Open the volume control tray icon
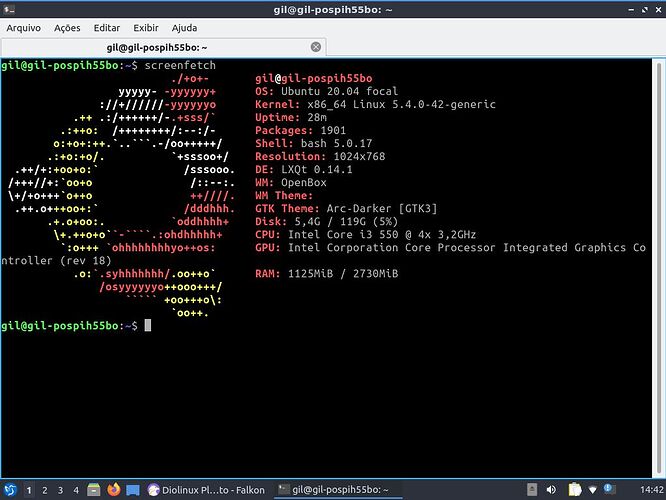 pos(551,490)
